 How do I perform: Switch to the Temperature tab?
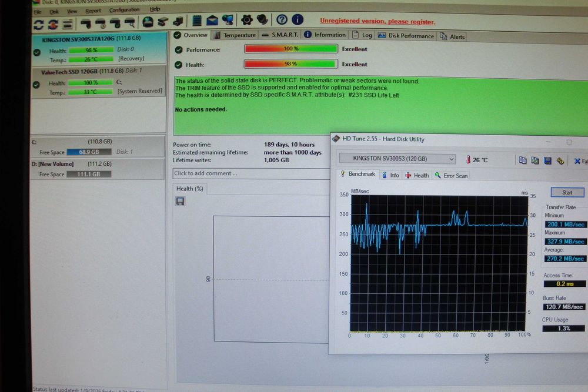pos(235,35)
